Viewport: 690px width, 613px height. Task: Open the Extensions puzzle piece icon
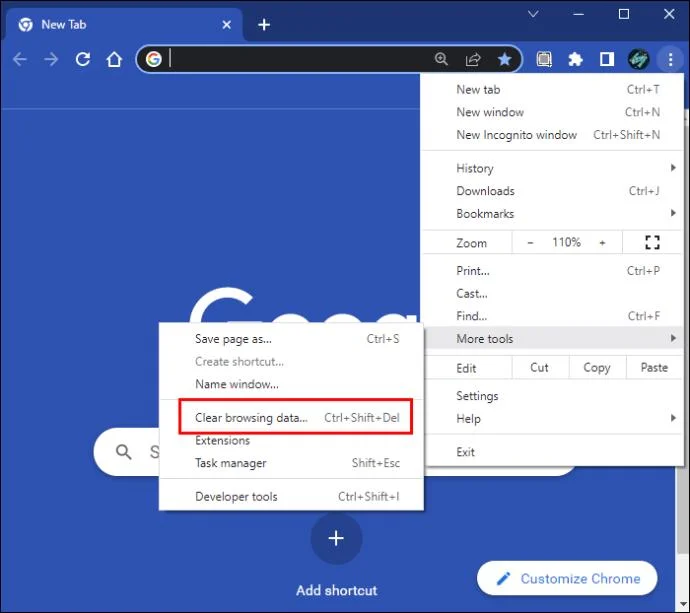pyautogui.click(x=575, y=60)
